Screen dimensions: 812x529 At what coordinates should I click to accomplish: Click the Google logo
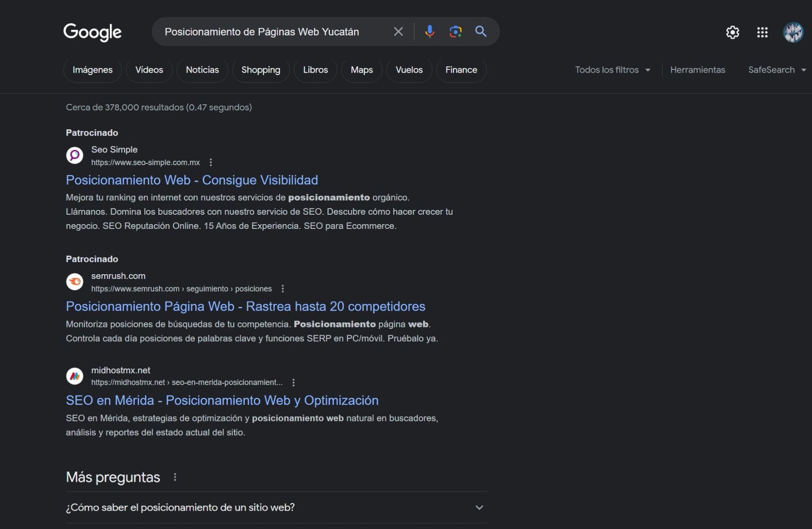coord(92,32)
